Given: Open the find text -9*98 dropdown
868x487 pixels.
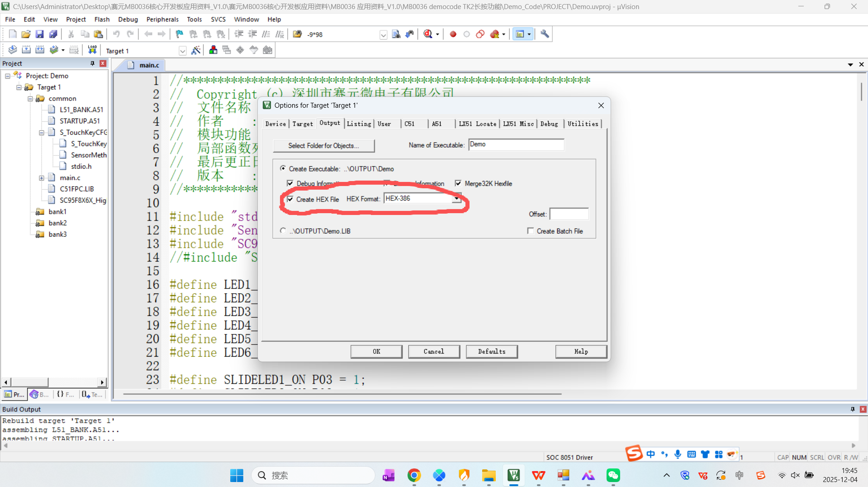Looking at the screenshot, I should pyautogui.click(x=383, y=35).
